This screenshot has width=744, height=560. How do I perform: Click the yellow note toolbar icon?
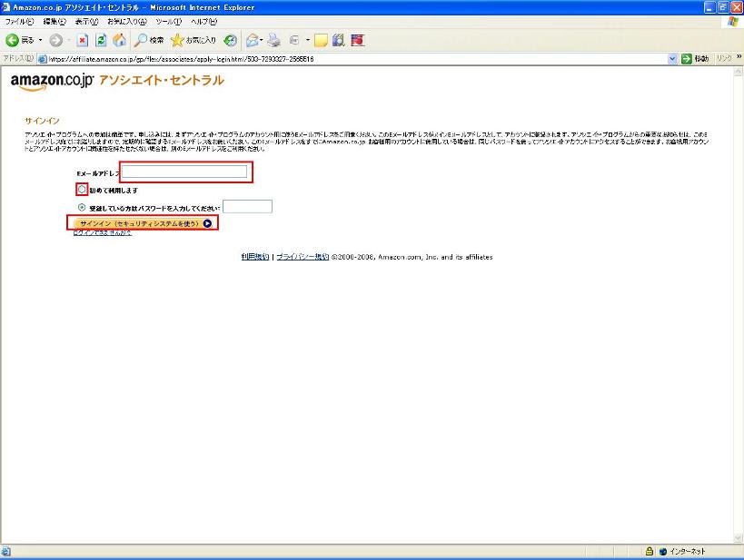point(321,40)
